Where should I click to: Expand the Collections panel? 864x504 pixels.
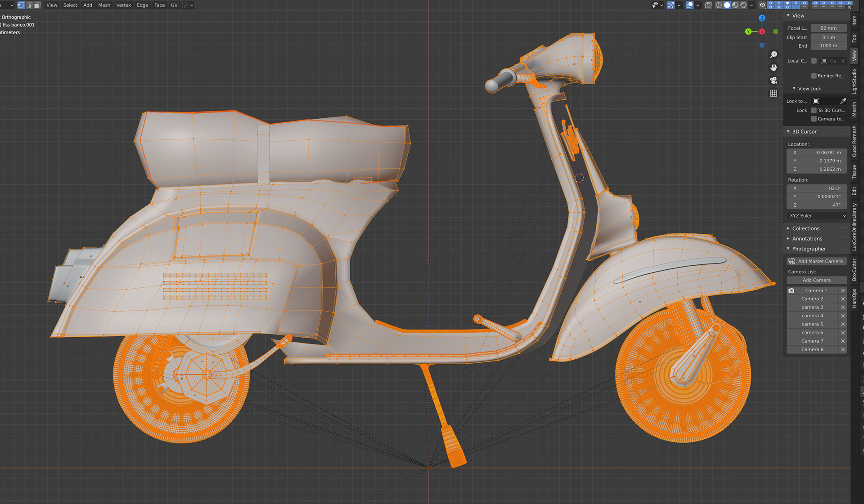pyautogui.click(x=805, y=228)
